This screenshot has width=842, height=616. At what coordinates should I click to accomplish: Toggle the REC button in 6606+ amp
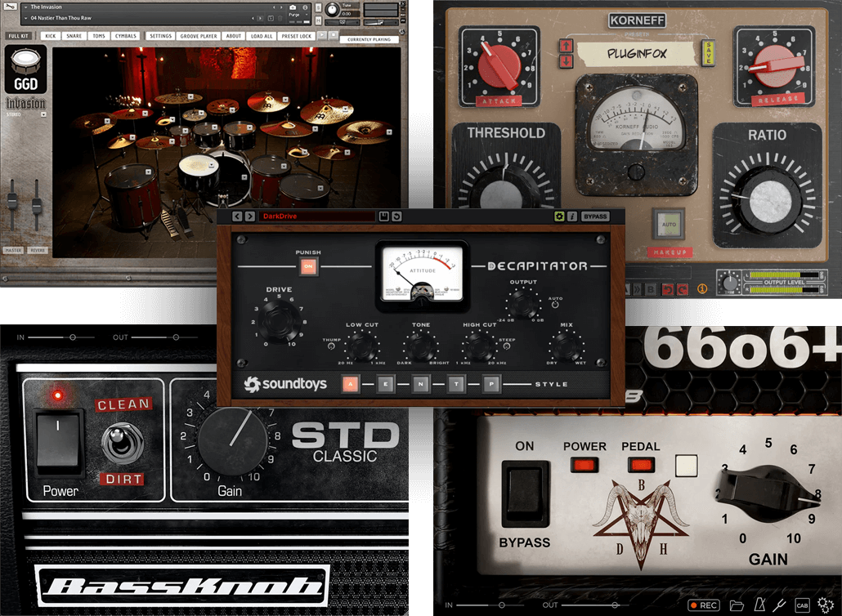click(x=704, y=605)
